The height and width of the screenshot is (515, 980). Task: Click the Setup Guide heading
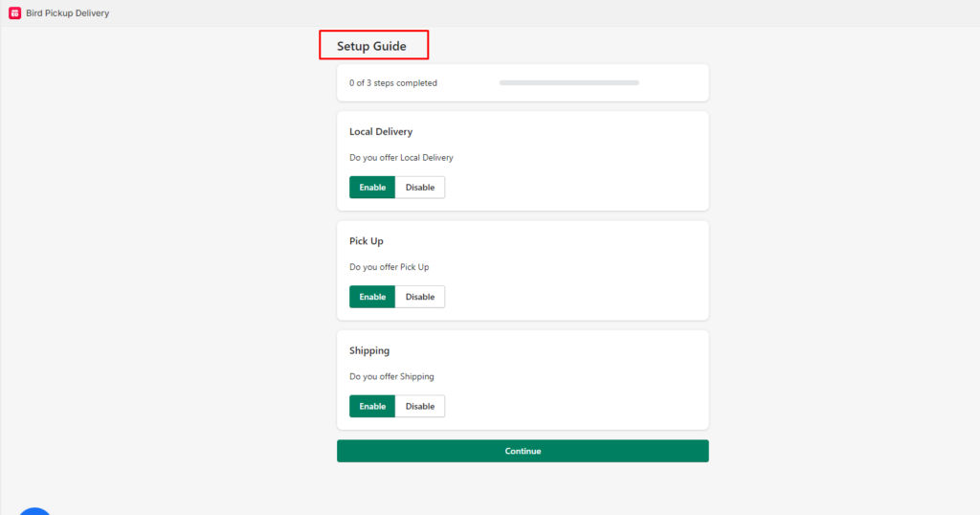371,46
